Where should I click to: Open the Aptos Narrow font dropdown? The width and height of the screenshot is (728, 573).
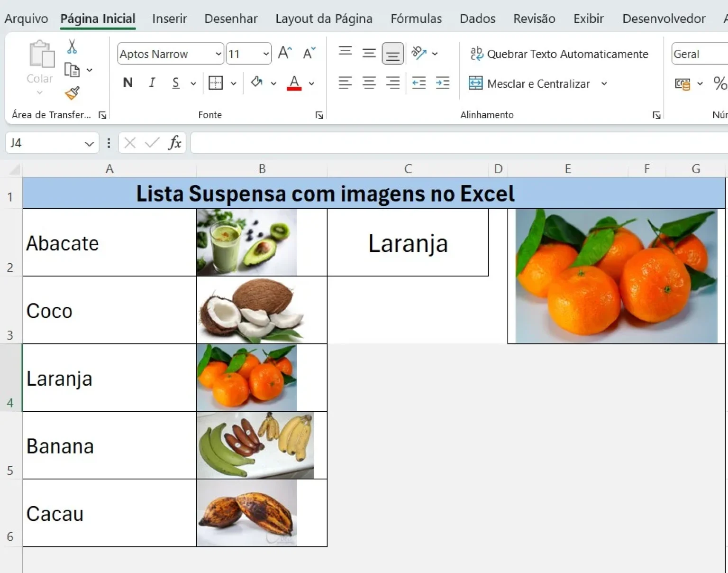click(x=218, y=54)
